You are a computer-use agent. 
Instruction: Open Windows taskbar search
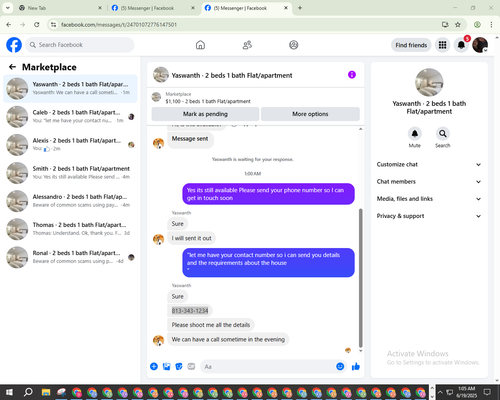28,392
